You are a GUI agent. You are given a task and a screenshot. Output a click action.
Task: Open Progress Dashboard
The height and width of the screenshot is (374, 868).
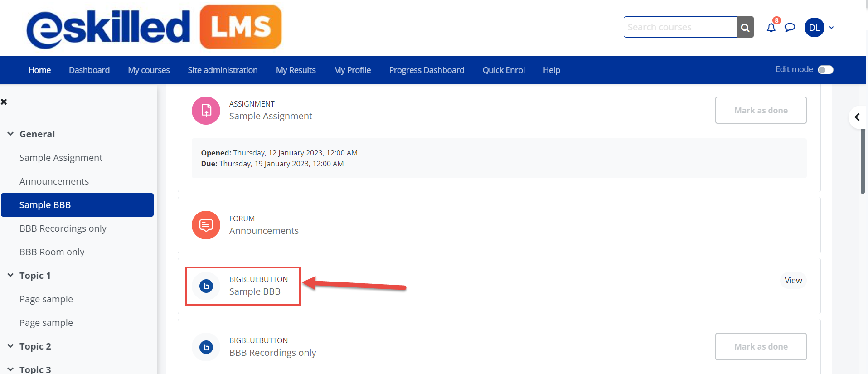(x=427, y=70)
